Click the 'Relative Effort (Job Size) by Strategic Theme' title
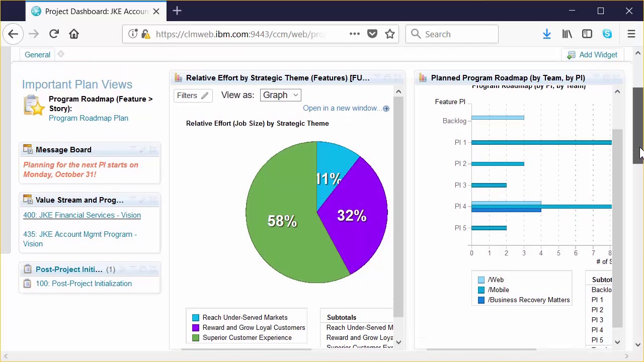 tap(258, 123)
